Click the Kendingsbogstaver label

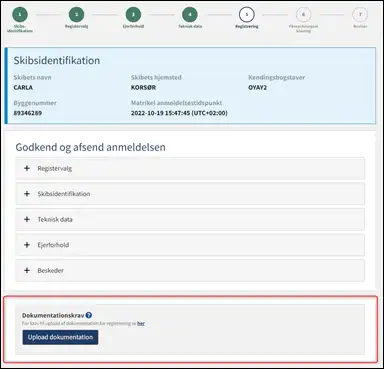point(277,77)
